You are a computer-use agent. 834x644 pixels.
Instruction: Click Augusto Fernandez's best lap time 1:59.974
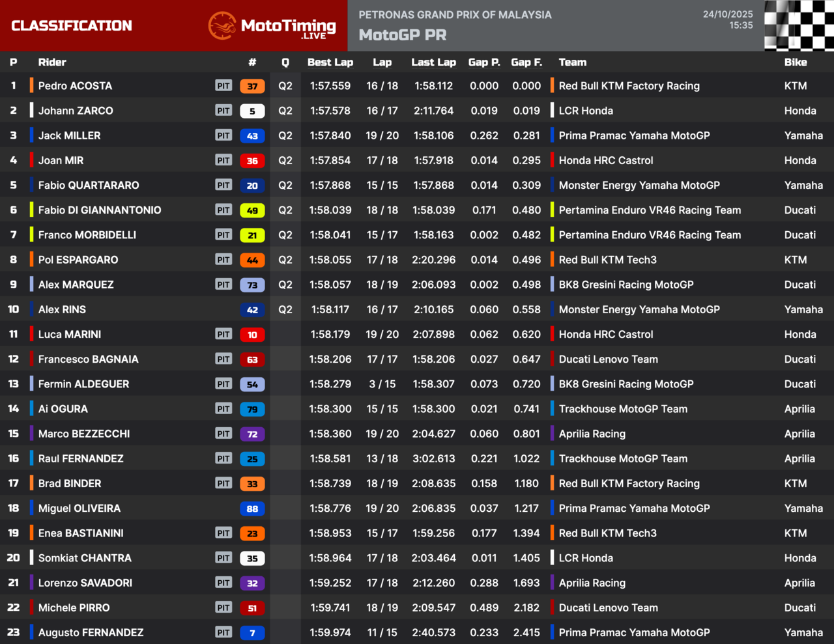[x=330, y=632]
